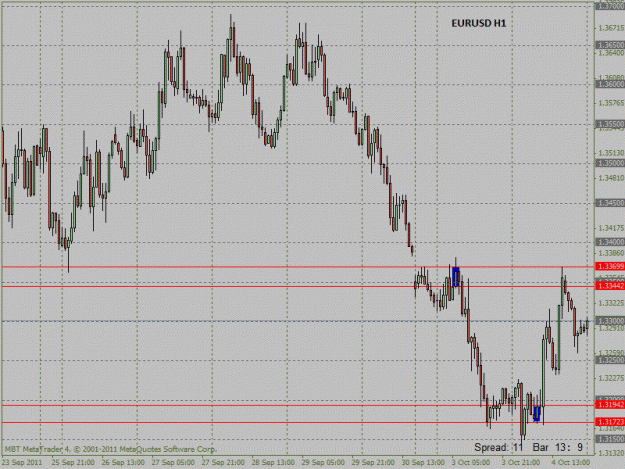This screenshot has width=625, height=469.
Task: Click the 29 Sep 05:00 time label
Action: coord(323,463)
